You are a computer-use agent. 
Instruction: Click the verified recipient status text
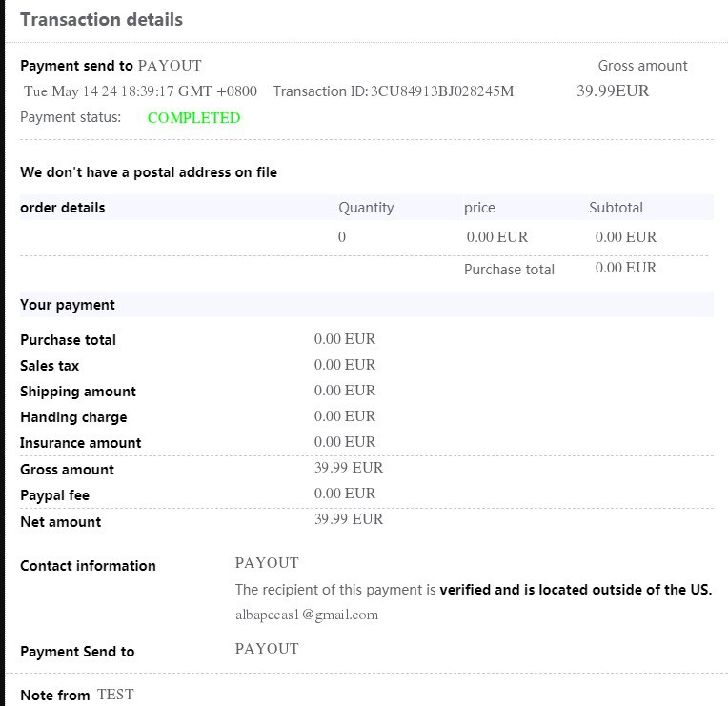tap(474, 589)
